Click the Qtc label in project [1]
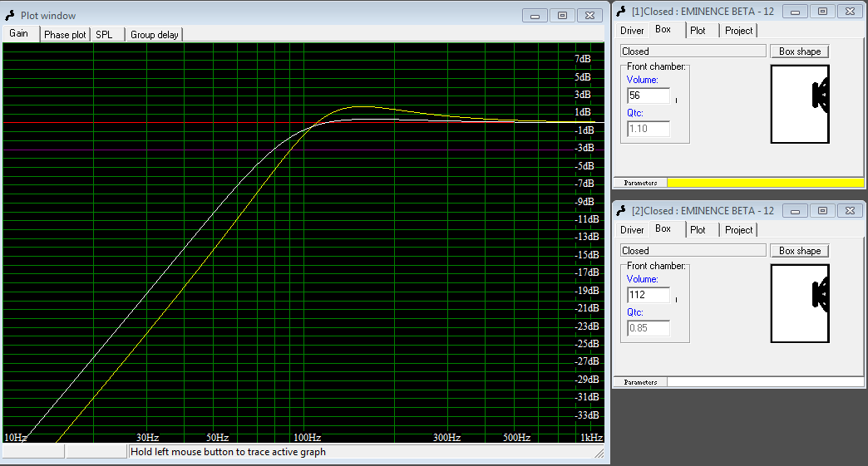 pos(635,113)
